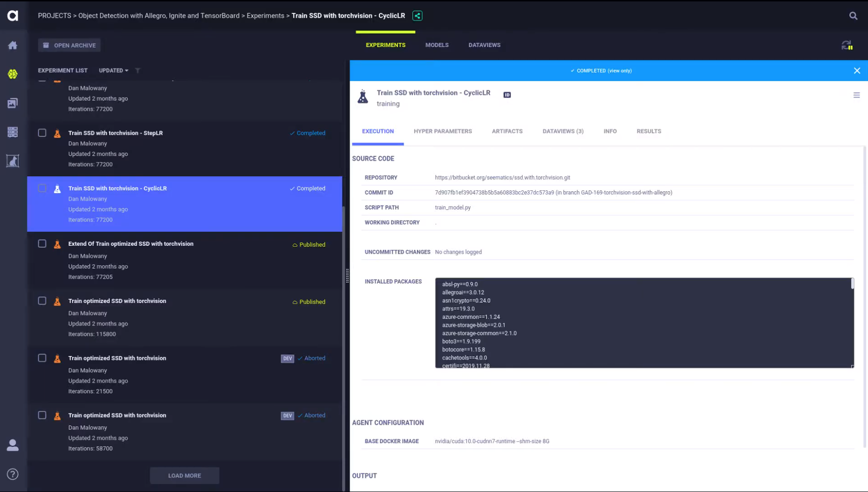Click the OPEN ARCHIVE button
The height and width of the screenshot is (492, 868).
click(69, 45)
